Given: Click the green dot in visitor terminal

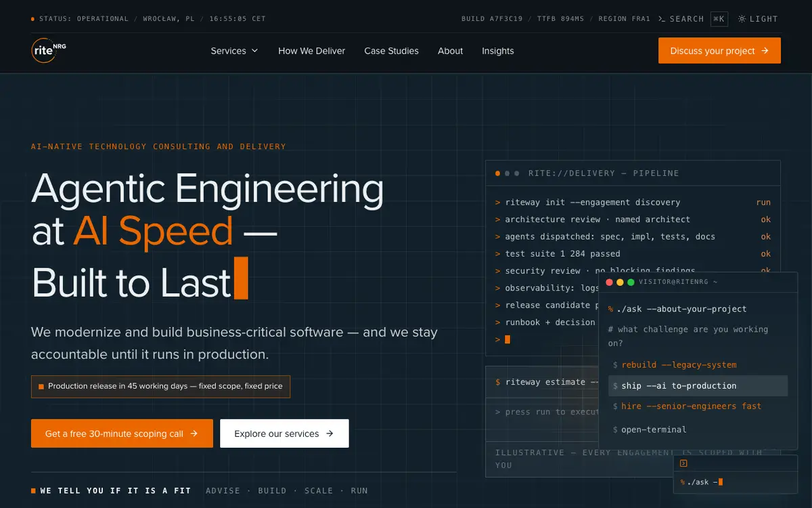Looking at the screenshot, I should 631,282.
